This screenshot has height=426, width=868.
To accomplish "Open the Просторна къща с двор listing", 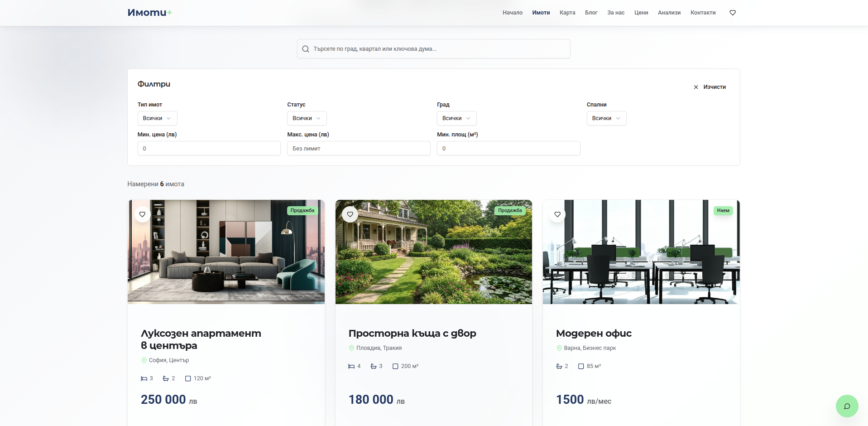I will point(412,334).
